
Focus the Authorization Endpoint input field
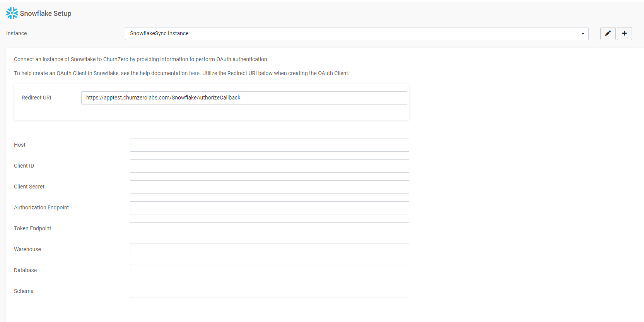[x=269, y=208]
